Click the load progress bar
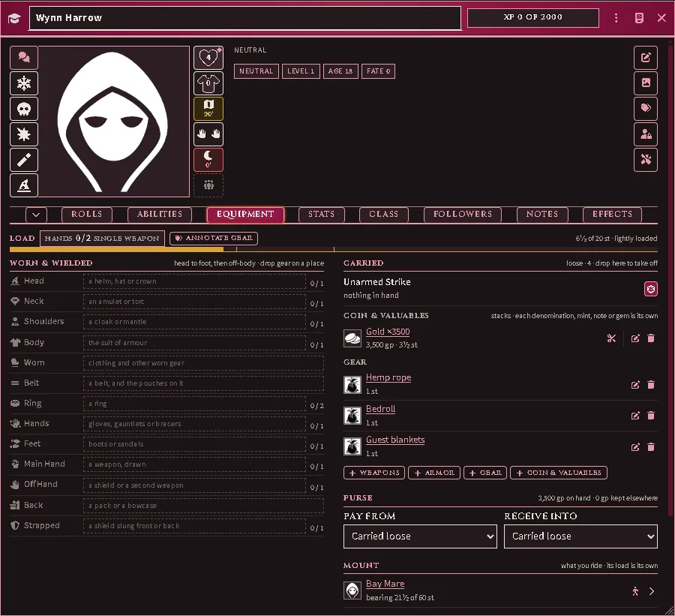Viewport: 675px width, 616px height. (x=334, y=249)
